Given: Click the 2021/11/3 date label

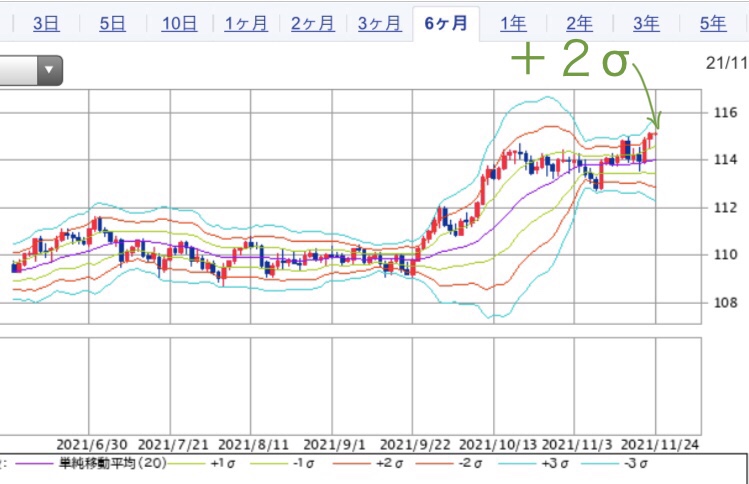Looking at the screenshot, I should click(577, 445).
